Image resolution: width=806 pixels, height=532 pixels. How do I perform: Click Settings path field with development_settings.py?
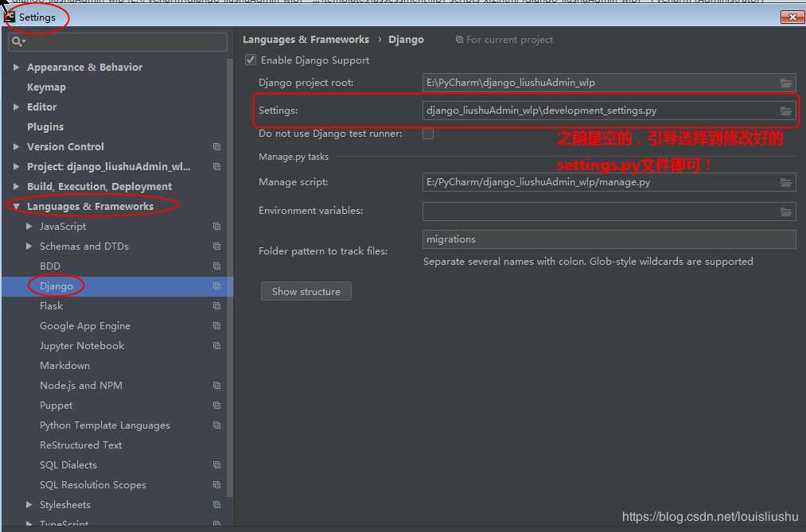pyautogui.click(x=609, y=111)
